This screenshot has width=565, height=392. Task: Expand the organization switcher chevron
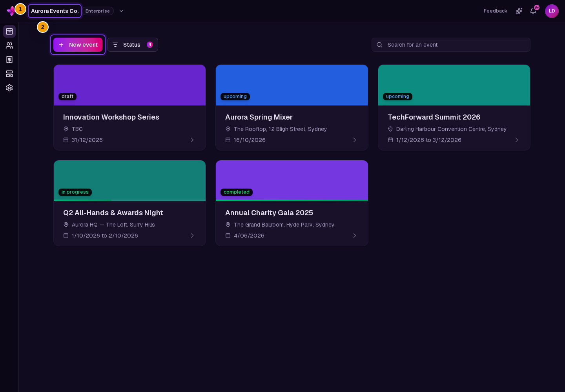pos(121,11)
